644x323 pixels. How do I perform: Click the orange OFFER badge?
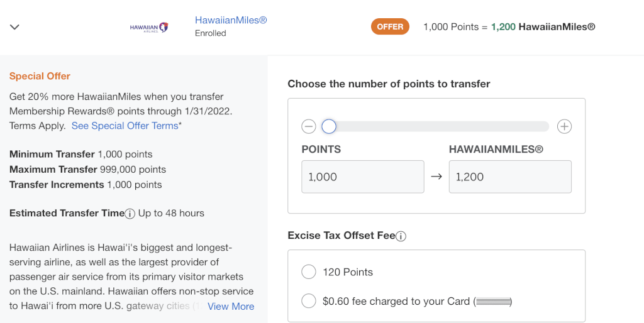[390, 26]
